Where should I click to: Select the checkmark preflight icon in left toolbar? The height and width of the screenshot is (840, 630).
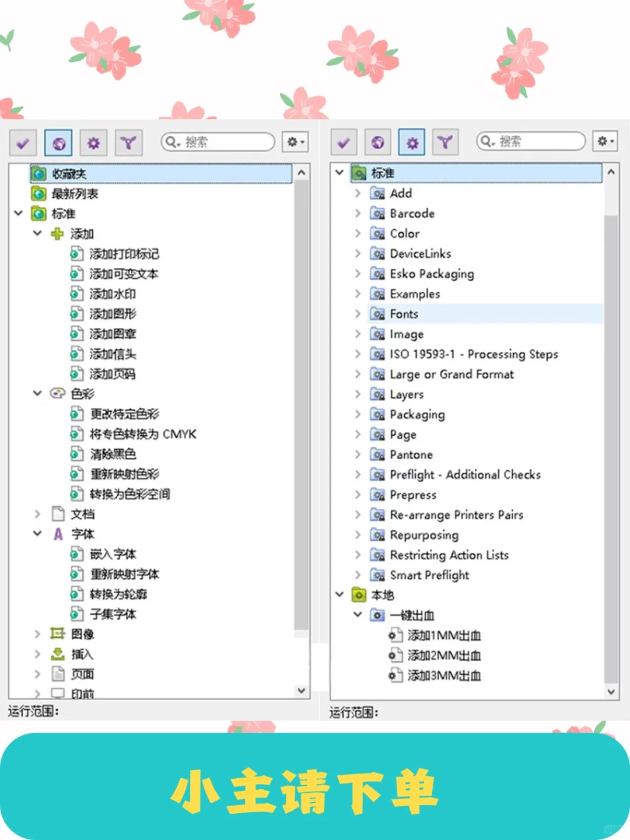[x=23, y=142]
